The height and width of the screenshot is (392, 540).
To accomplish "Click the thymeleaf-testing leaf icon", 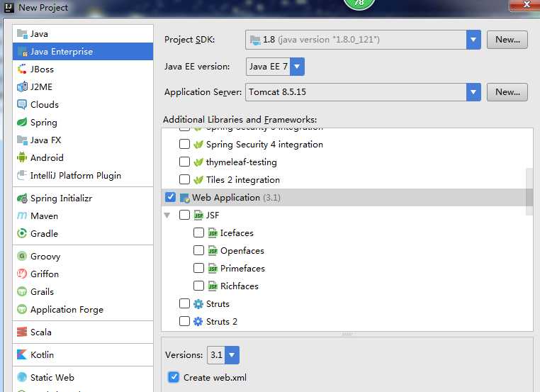I will click(198, 162).
